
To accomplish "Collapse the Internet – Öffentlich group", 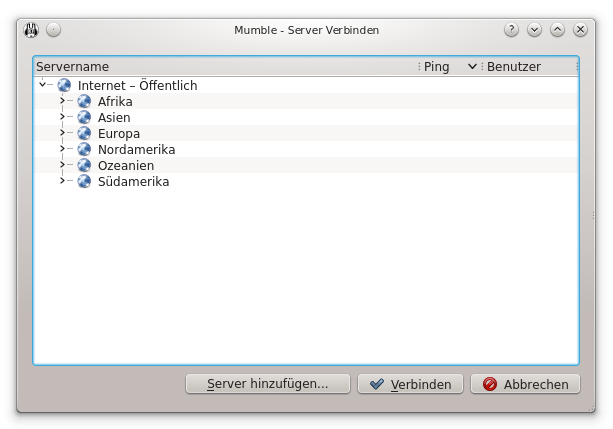I will (x=42, y=85).
